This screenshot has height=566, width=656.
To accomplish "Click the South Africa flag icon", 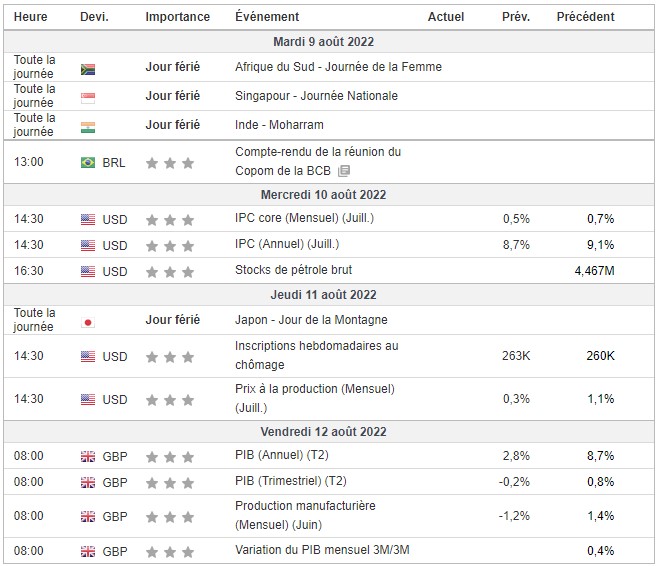I will (x=88, y=69).
